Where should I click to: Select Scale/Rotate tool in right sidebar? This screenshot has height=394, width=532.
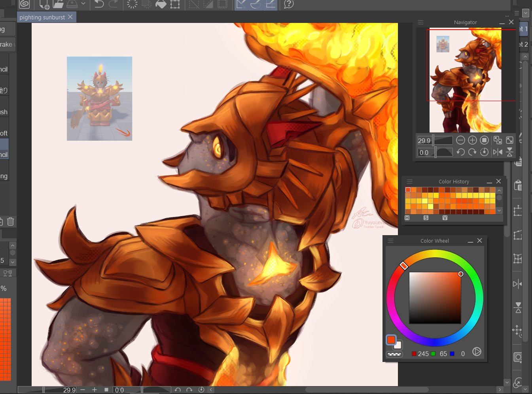tap(517, 211)
